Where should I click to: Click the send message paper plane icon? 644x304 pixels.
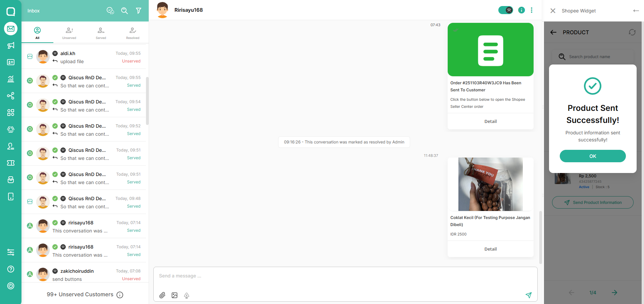[529, 295]
